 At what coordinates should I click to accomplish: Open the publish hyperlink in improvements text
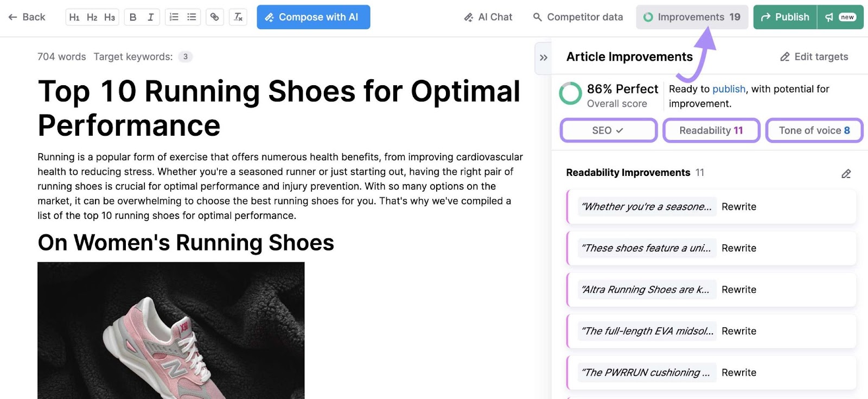click(x=729, y=88)
